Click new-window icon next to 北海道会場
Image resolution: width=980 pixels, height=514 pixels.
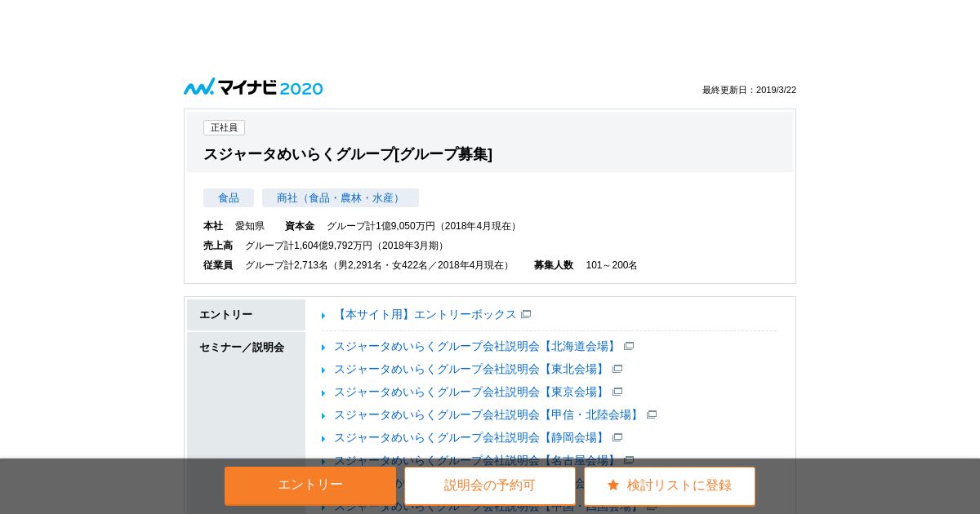tap(629, 346)
